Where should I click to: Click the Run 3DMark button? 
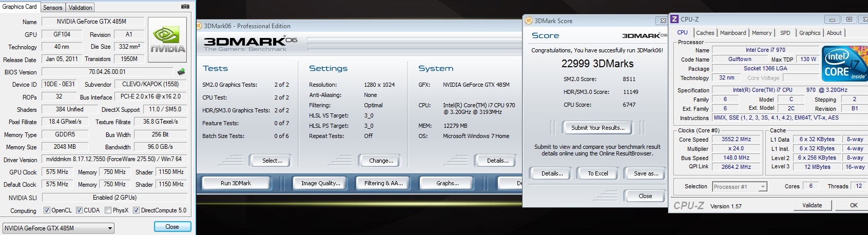click(236, 183)
